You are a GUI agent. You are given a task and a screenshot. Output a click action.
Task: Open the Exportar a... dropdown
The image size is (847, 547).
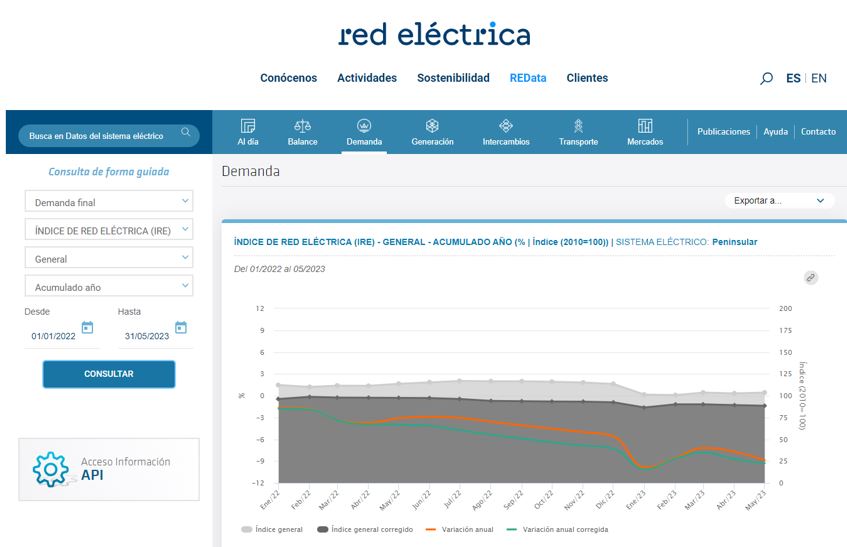click(779, 200)
